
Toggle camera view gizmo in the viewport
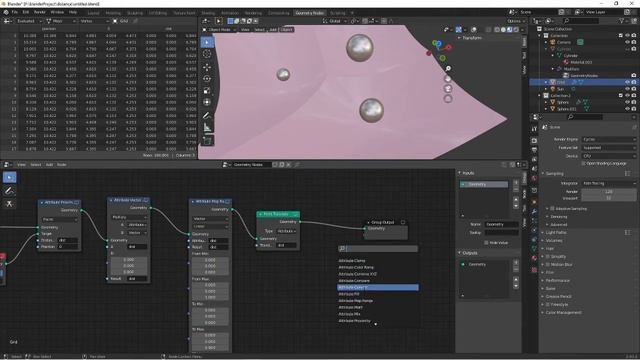[x=448, y=89]
